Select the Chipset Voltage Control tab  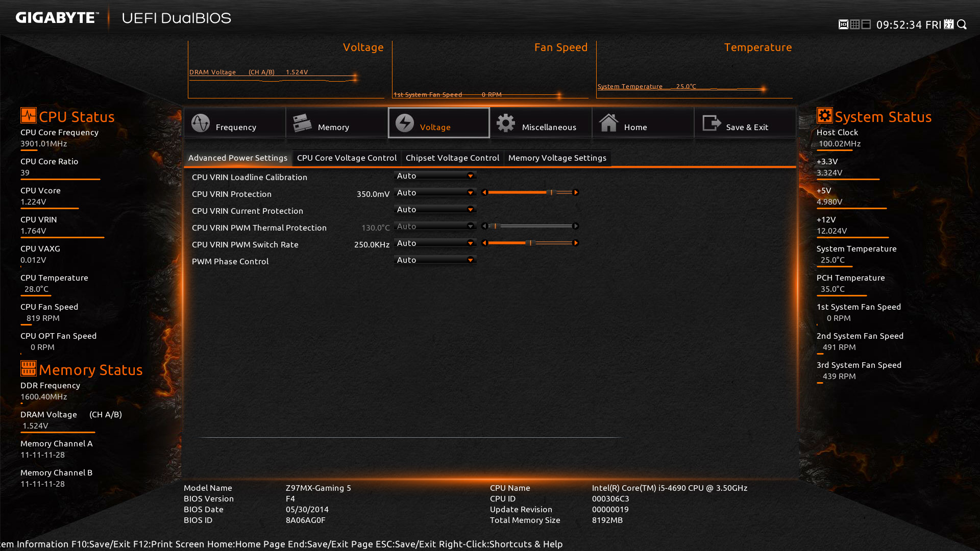(x=452, y=158)
